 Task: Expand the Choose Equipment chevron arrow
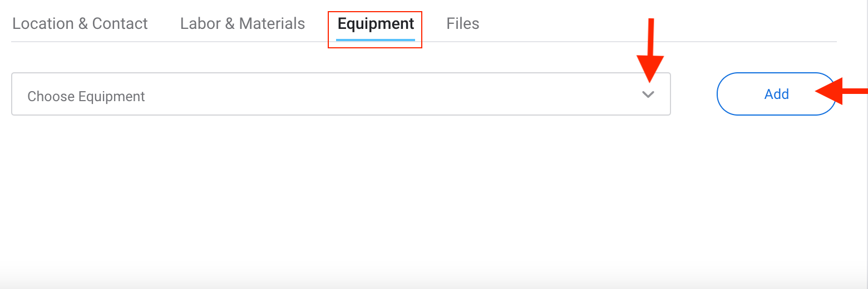point(648,94)
